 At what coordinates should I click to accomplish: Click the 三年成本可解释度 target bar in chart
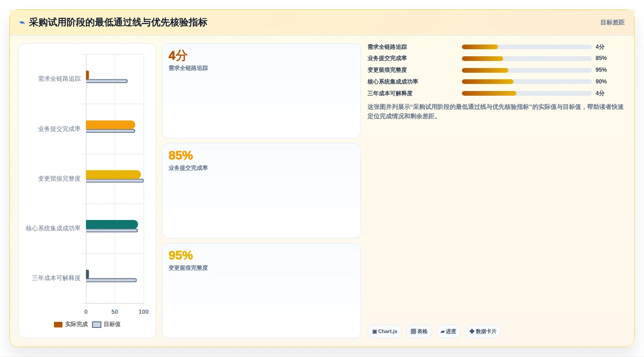pyautogui.click(x=111, y=280)
